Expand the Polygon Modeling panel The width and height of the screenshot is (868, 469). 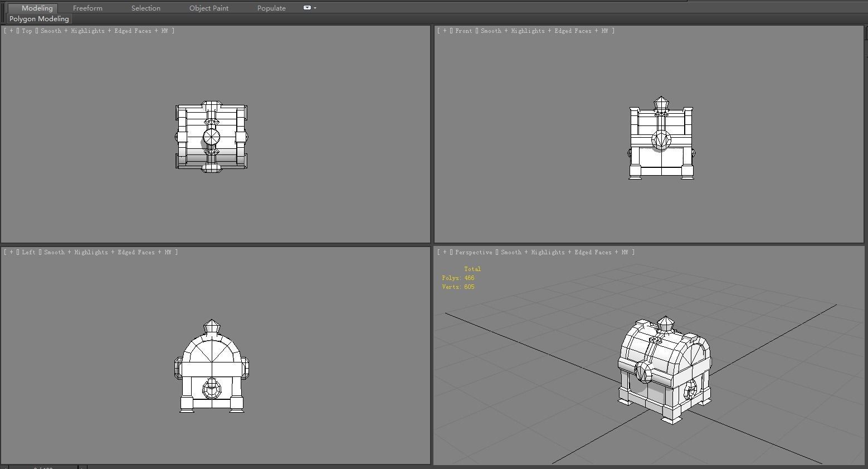(x=39, y=18)
